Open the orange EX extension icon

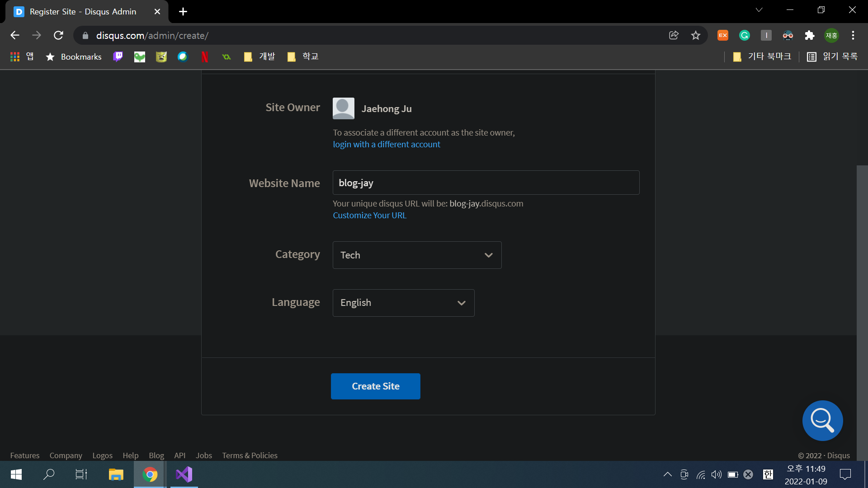[723, 35]
